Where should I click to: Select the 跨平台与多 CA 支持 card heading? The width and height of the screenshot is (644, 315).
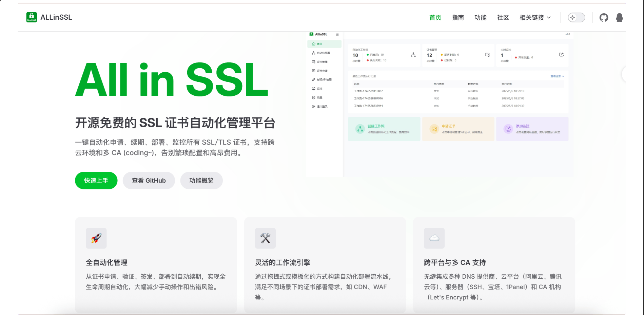pyautogui.click(x=455, y=262)
